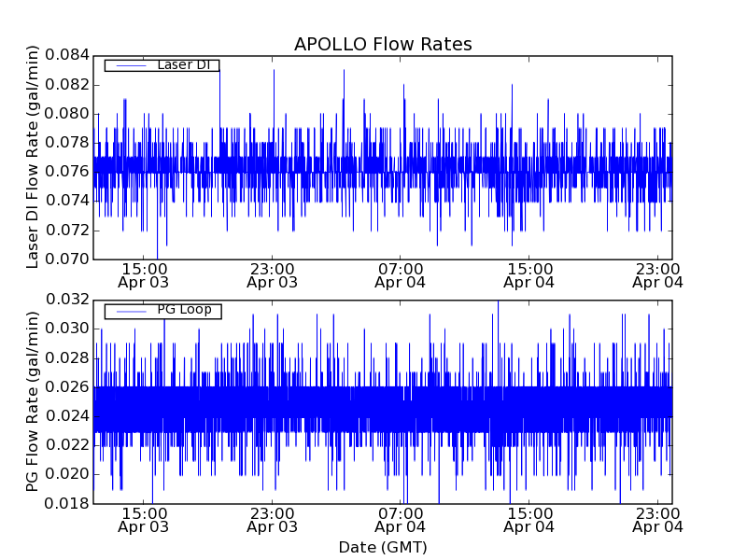Click the 0.032 y-axis tick label
Screen dimensions: 747x560
coord(67,300)
